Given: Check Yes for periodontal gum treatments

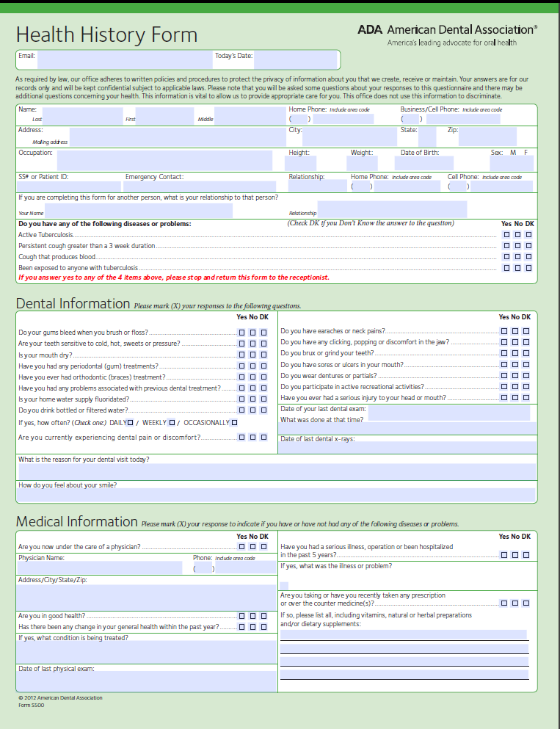Looking at the screenshot, I should (241, 366).
